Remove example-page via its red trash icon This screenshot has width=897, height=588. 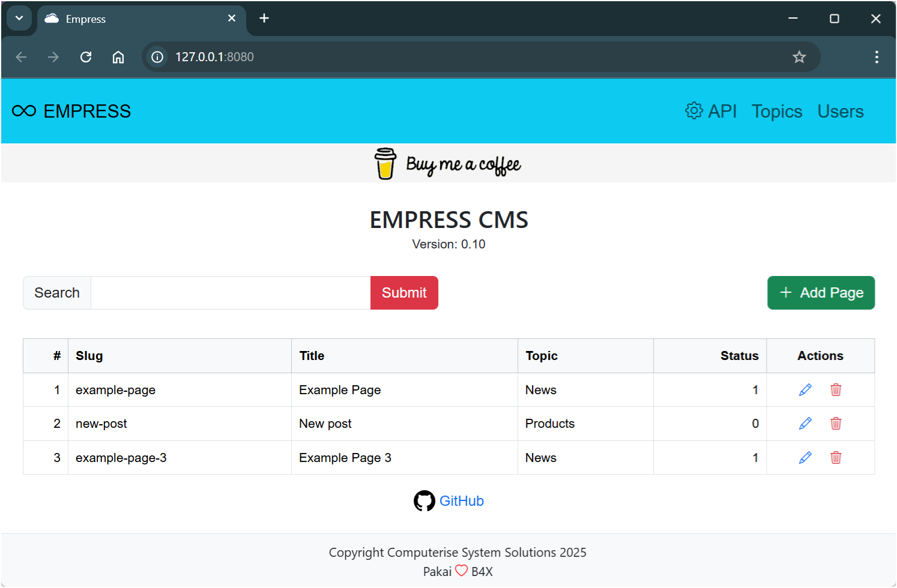click(836, 389)
